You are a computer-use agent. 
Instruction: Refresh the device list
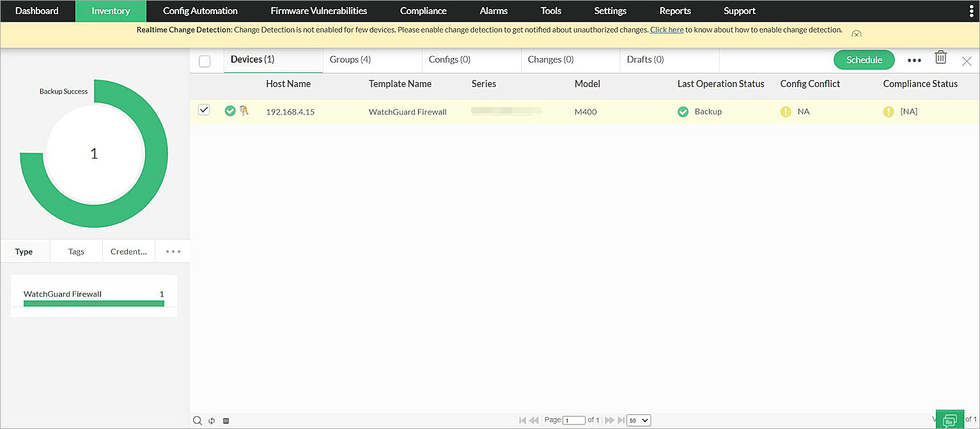[212, 420]
